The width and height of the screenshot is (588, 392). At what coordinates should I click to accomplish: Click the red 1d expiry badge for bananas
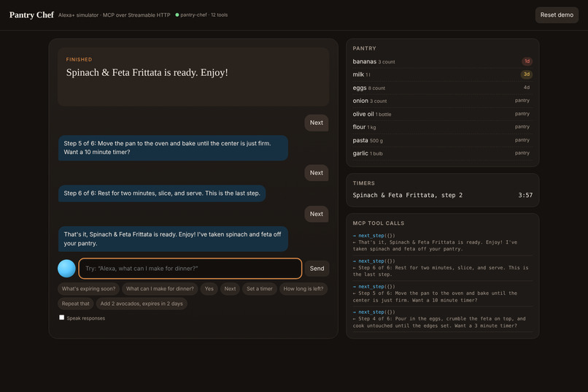click(x=527, y=61)
